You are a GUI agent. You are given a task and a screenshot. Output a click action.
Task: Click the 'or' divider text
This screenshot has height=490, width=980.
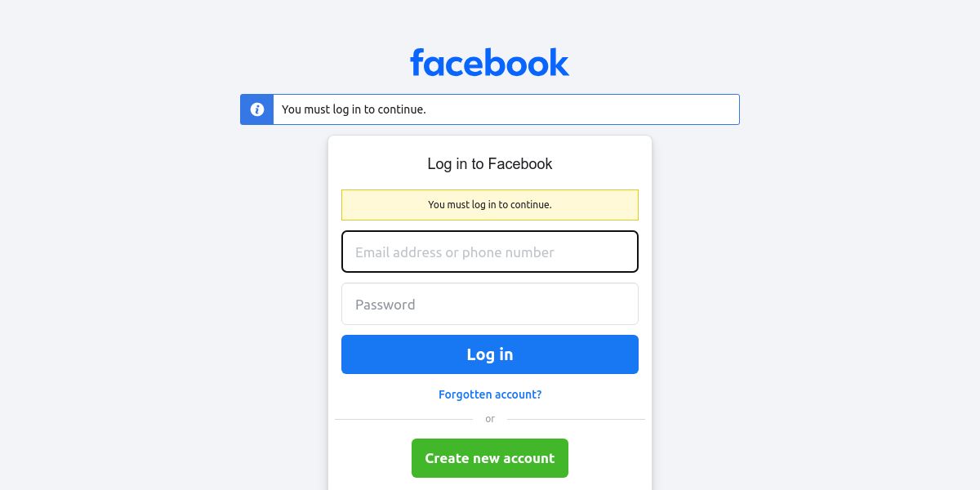coord(490,419)
